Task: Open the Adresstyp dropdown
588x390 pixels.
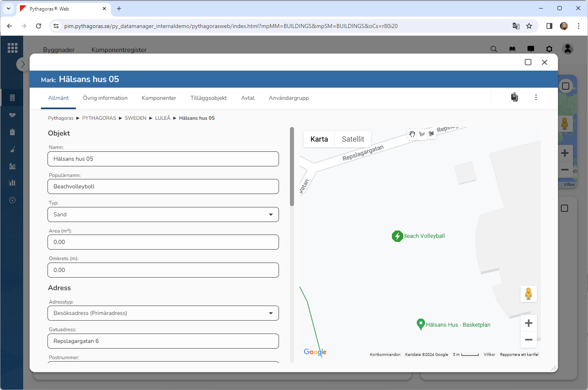Action: coord(163,313)
